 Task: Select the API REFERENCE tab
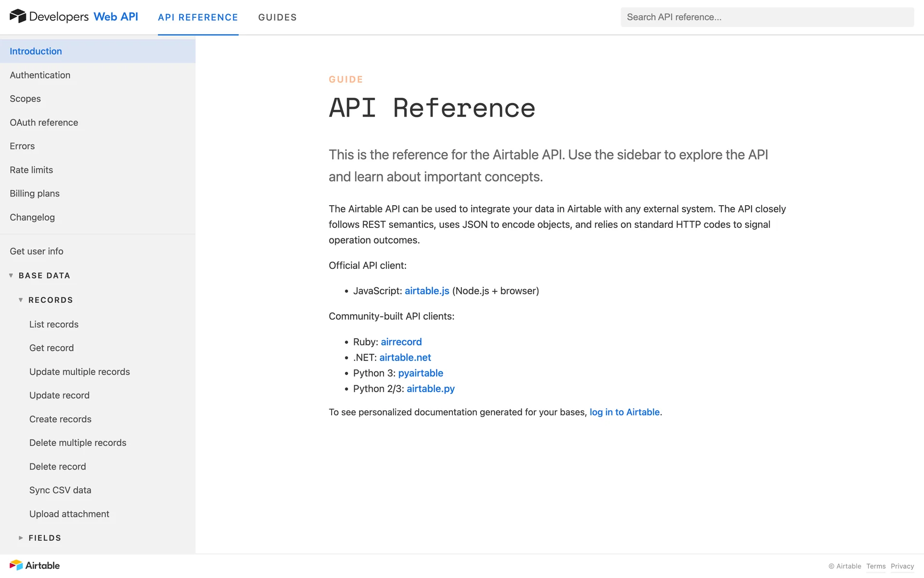(x=198, y=17)
